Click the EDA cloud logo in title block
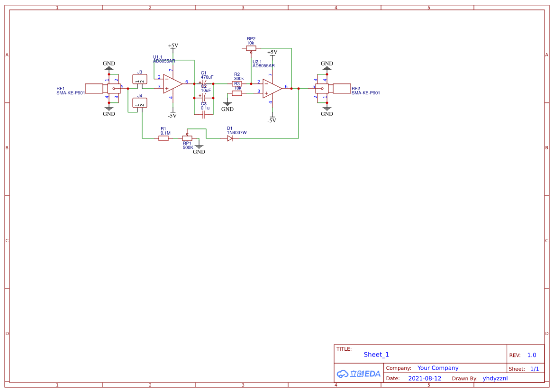 coord(359,374)
